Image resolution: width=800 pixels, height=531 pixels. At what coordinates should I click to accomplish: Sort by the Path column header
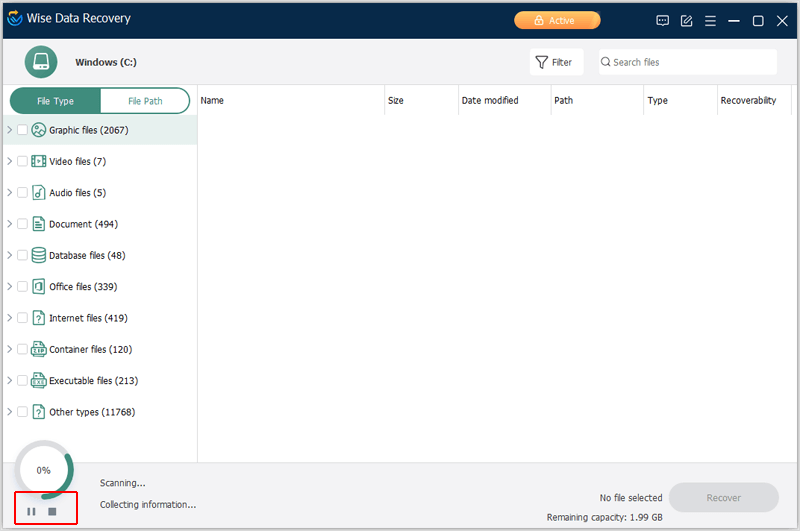pyautogui.click(x=597, y=100)
